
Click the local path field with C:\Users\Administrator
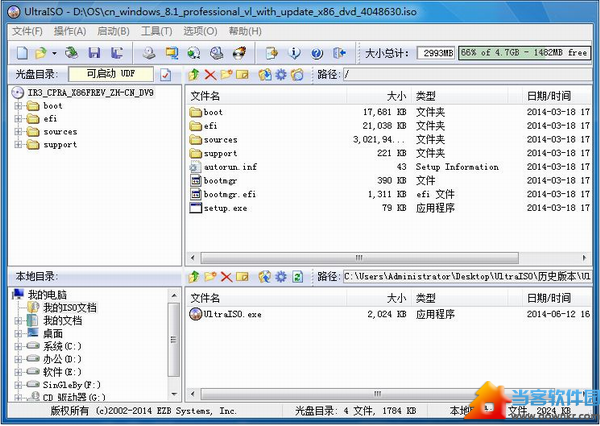click(x=467, y=276)
